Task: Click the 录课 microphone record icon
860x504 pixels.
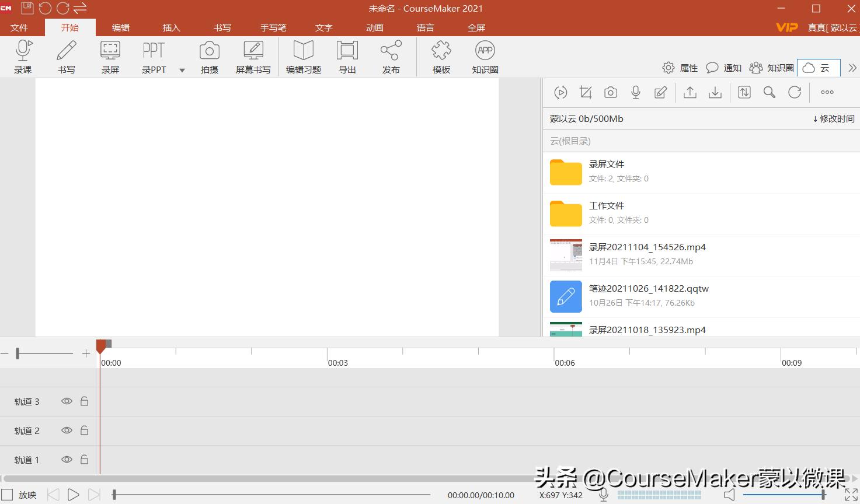Action: point(23,51)
